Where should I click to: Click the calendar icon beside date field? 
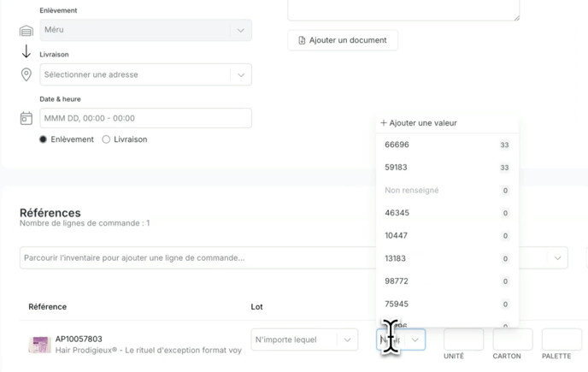click(26, 118)
